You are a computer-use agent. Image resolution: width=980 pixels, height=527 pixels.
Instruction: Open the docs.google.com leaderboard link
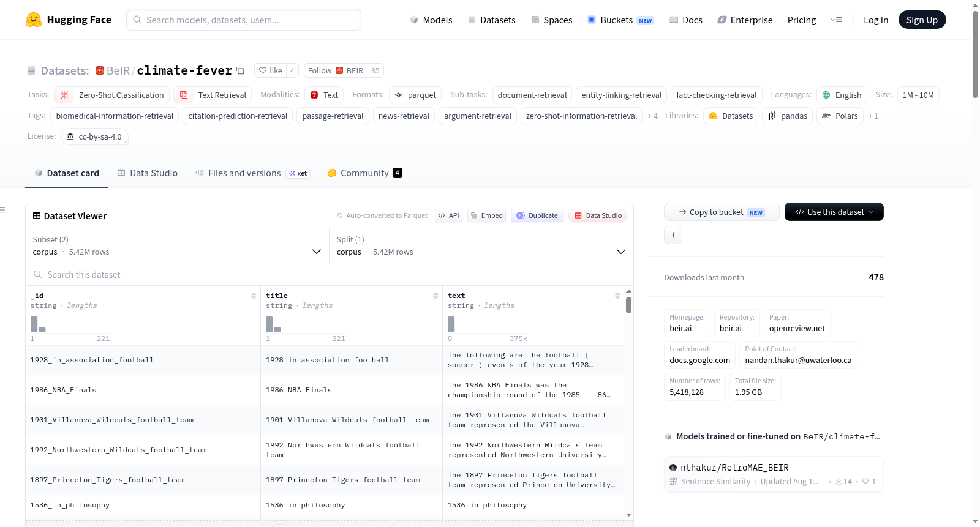pos(699,355)
